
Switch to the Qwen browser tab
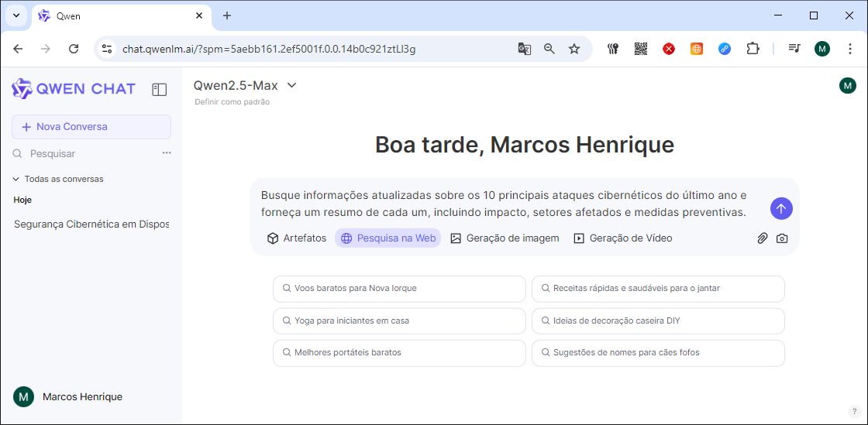pyautogui.click(x=122, y=16)
